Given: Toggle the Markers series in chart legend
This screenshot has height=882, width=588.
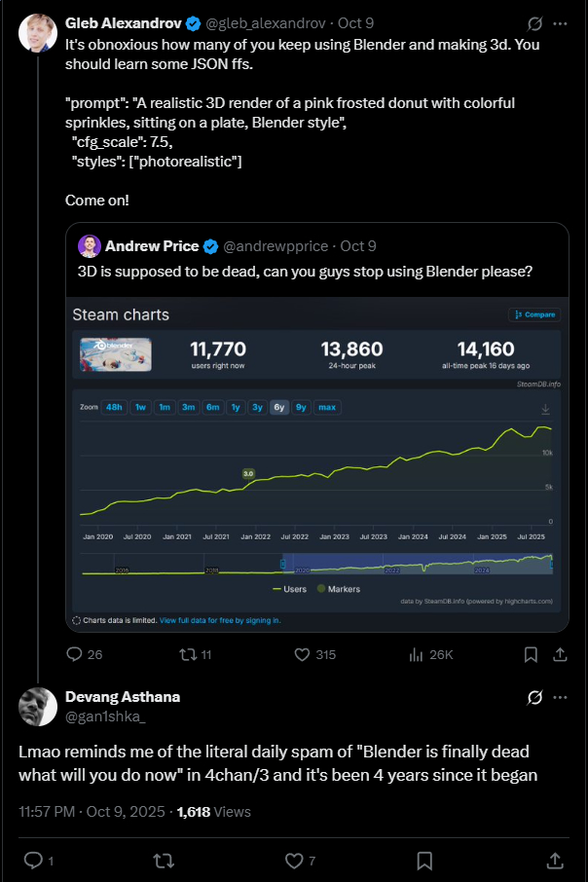Looking at the screenshot, I should tap(338, 589).
